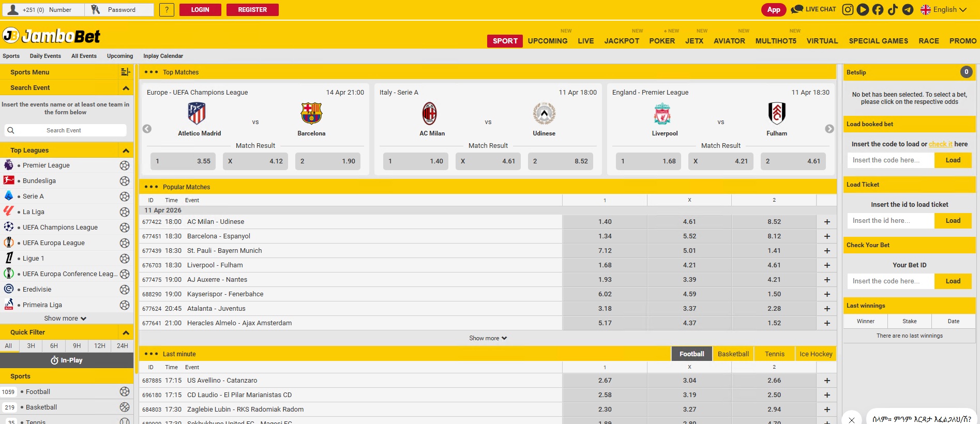This screenshot has width=980, height=424.
Task: Click the Search Event input field
Action: coord(65,130)
